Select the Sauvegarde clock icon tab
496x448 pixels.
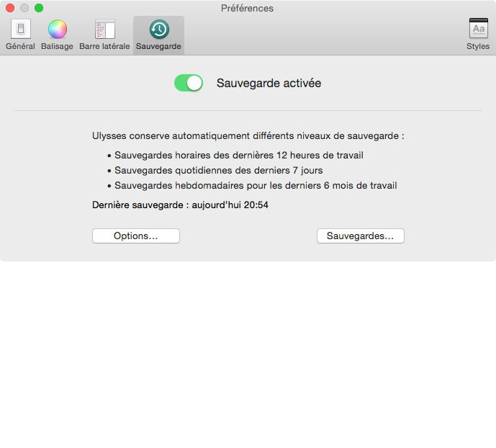(159, 35)
